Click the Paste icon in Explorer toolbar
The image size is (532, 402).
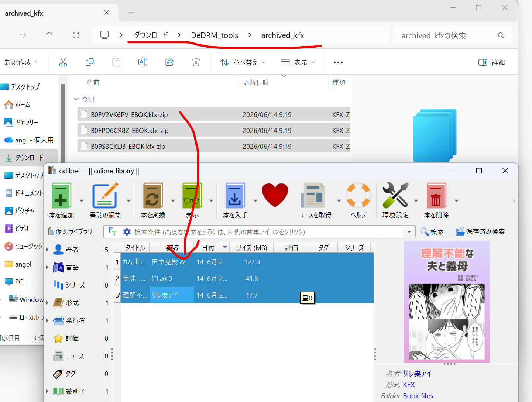point(116,62)
